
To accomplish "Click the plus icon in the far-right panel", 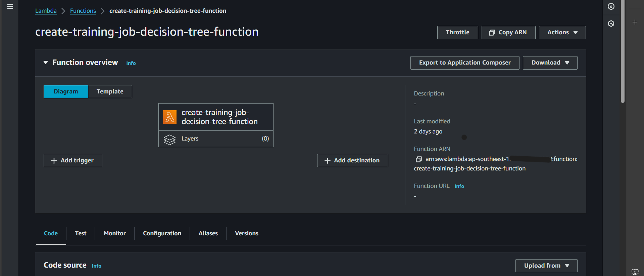I will 635,22.
